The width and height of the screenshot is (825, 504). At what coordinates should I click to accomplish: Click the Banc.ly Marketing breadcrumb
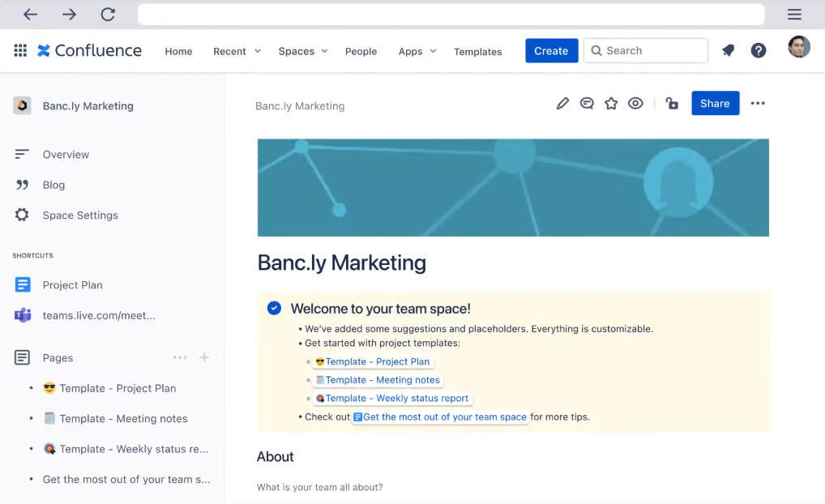(300, 106)
